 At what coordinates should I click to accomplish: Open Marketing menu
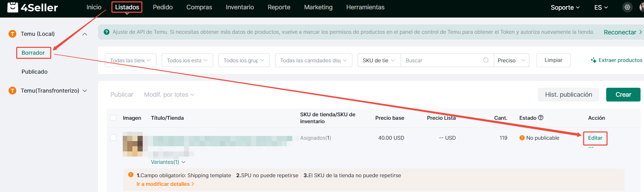coord(318,7)
